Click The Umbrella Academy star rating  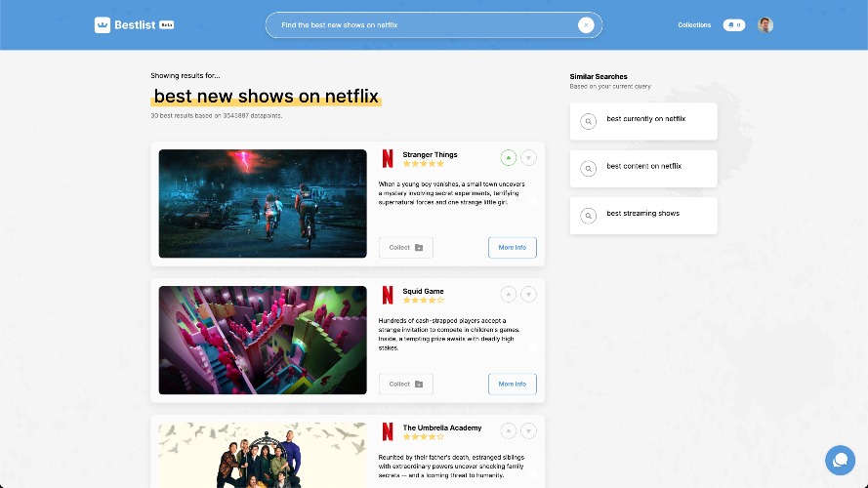click(x=424, y=436)
